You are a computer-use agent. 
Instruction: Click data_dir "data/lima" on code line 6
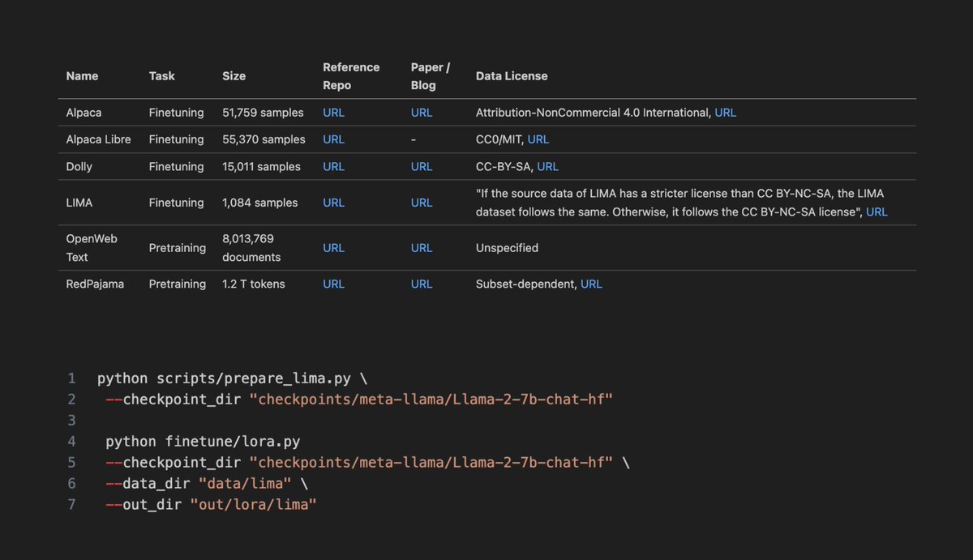(207, 484)
